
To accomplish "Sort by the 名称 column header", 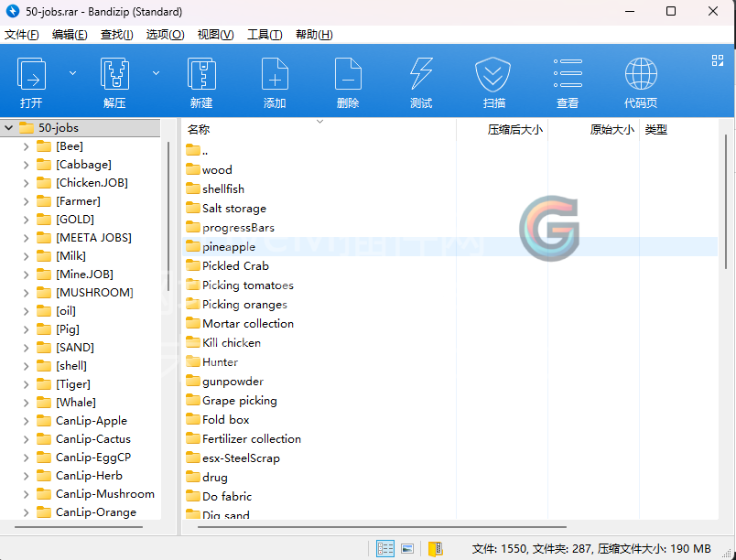I will point(199,130).
